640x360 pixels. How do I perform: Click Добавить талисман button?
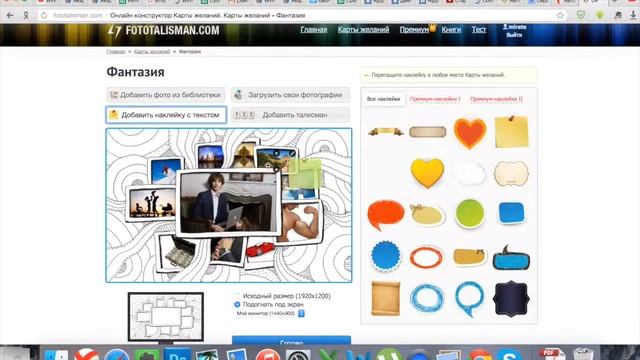click(291, 115)
